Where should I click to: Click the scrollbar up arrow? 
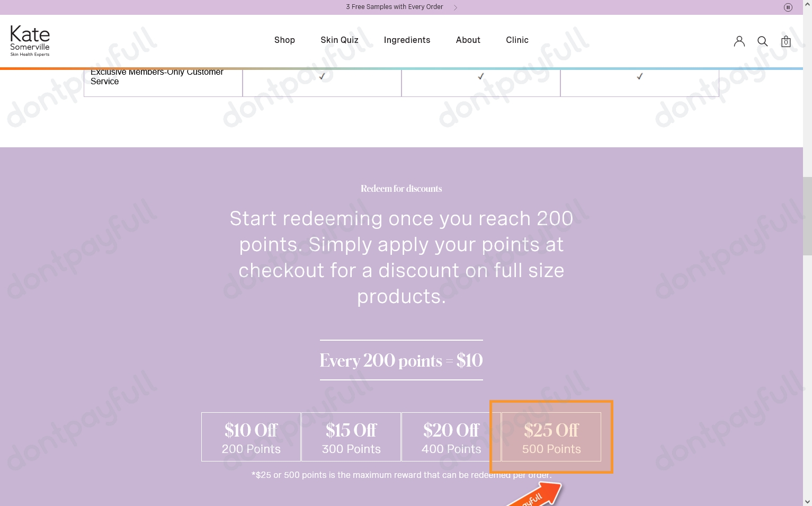coord(807,4)
